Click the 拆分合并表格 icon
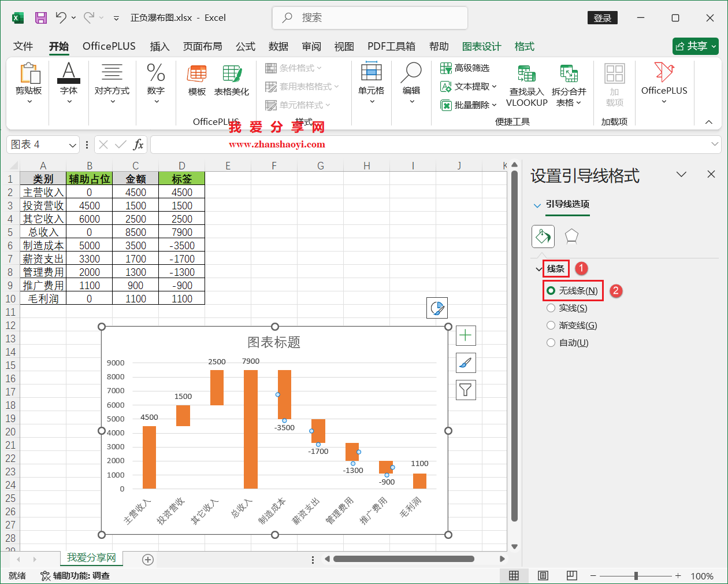The image size is (728, 584). (569, 86)
